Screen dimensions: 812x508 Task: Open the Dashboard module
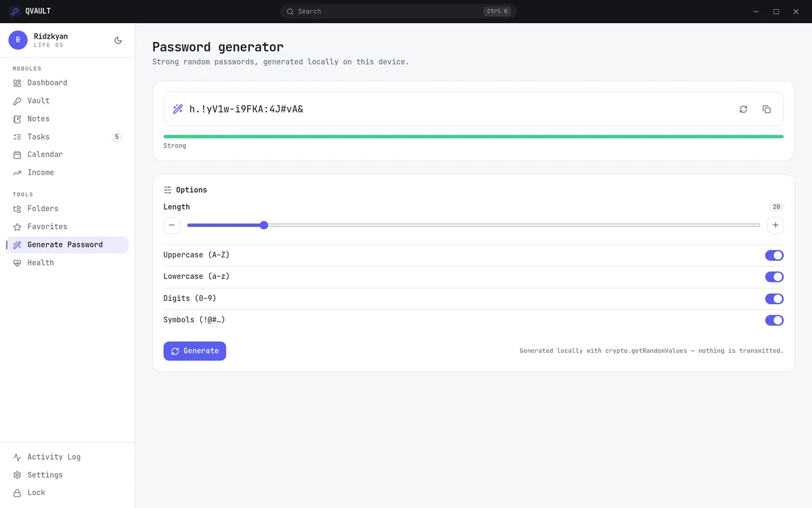(47, 83)
